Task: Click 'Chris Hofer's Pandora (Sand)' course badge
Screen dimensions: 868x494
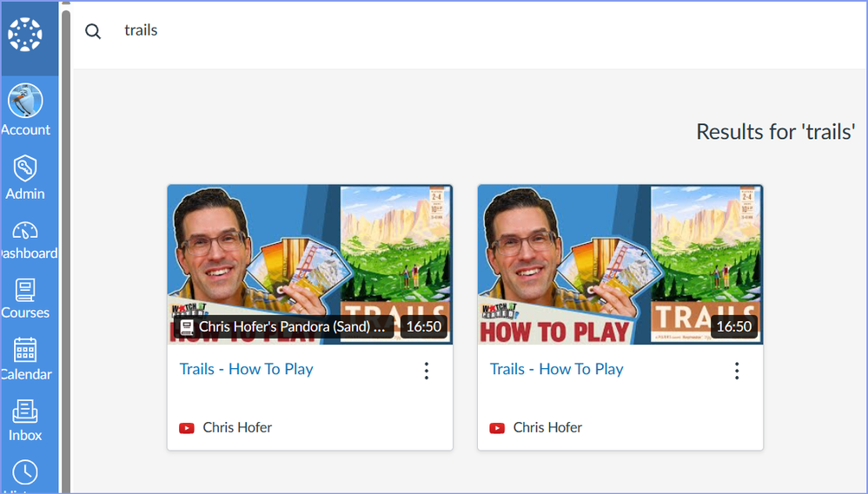Action: [x=283, y=327]
